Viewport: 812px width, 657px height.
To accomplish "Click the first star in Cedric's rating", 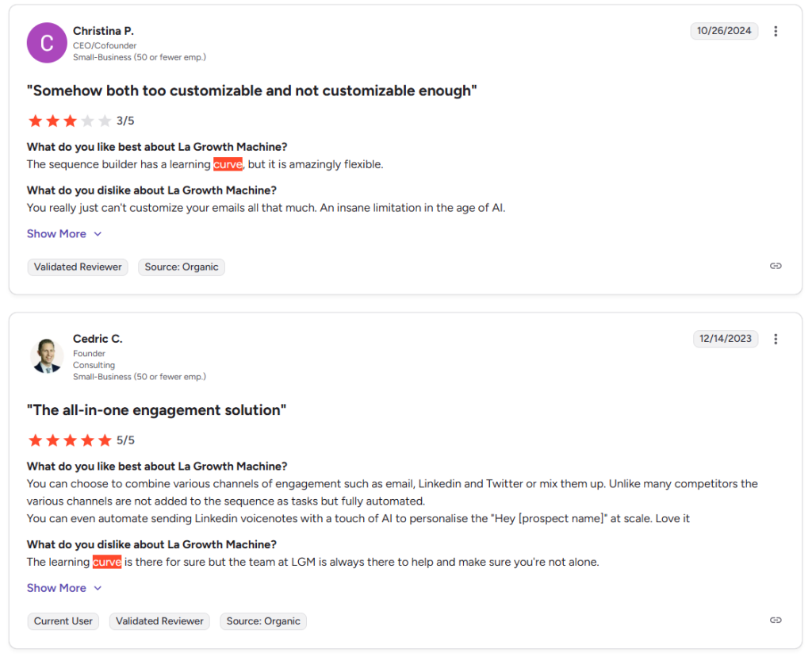I will coord(35,440).
